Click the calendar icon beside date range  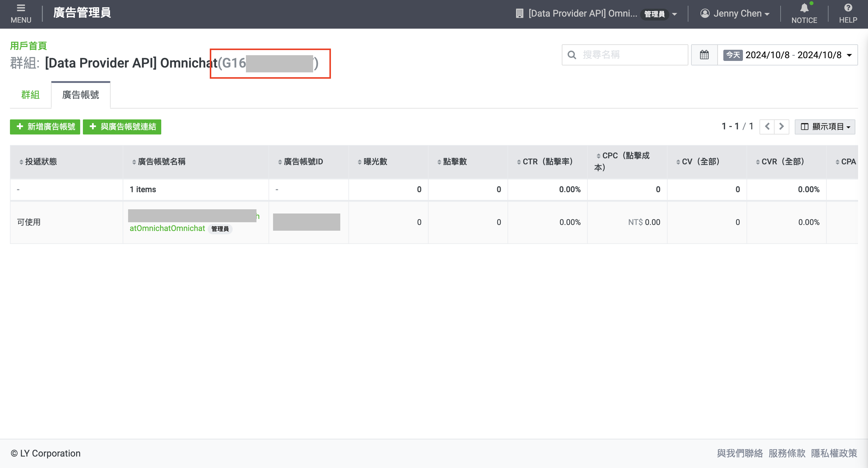pos(704,55)
